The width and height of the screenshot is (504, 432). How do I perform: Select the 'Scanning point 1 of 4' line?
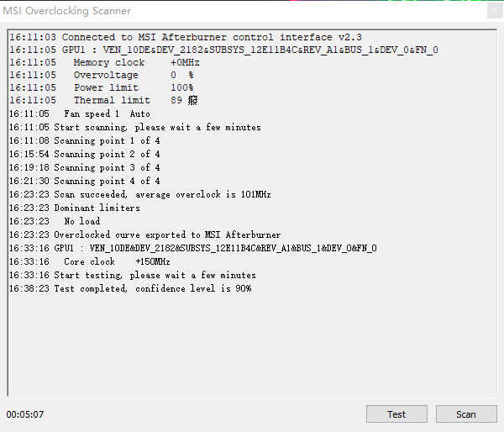(x=106, y=140)
